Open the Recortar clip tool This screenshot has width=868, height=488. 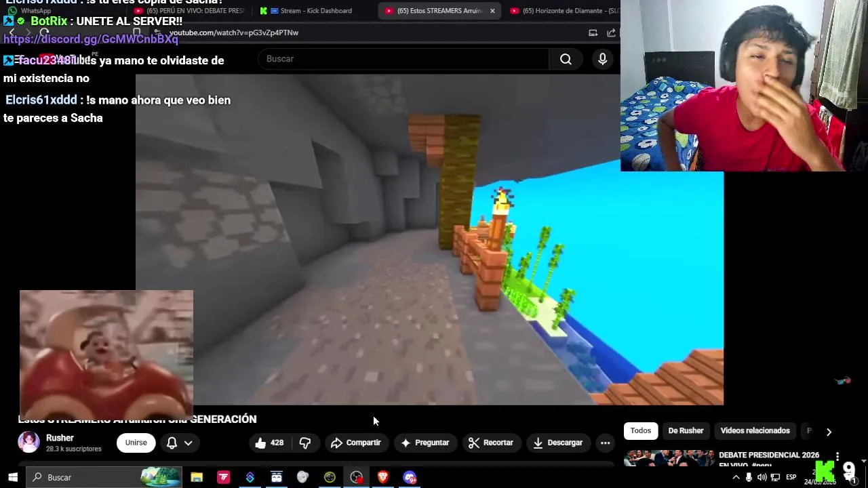click(x=490, y=443)
